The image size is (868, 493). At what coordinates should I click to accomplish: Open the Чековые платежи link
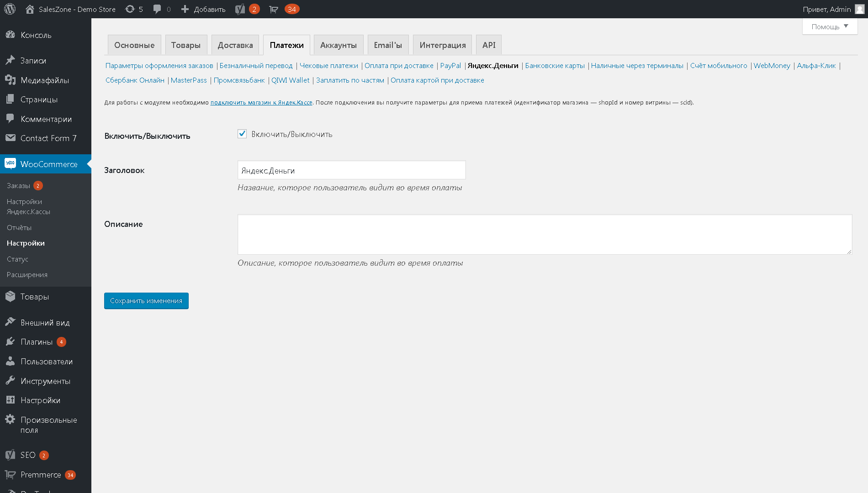pyautogui.click(x=329, y=66)
